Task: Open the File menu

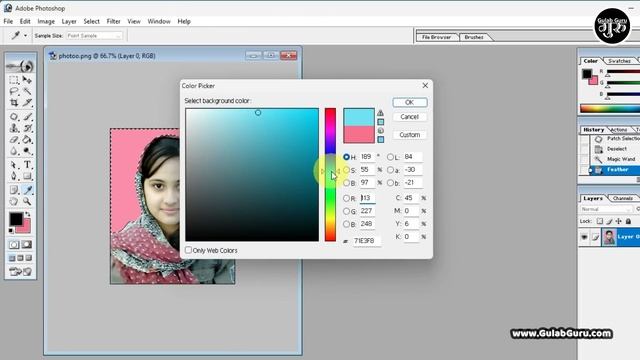Action: point(8,21)
